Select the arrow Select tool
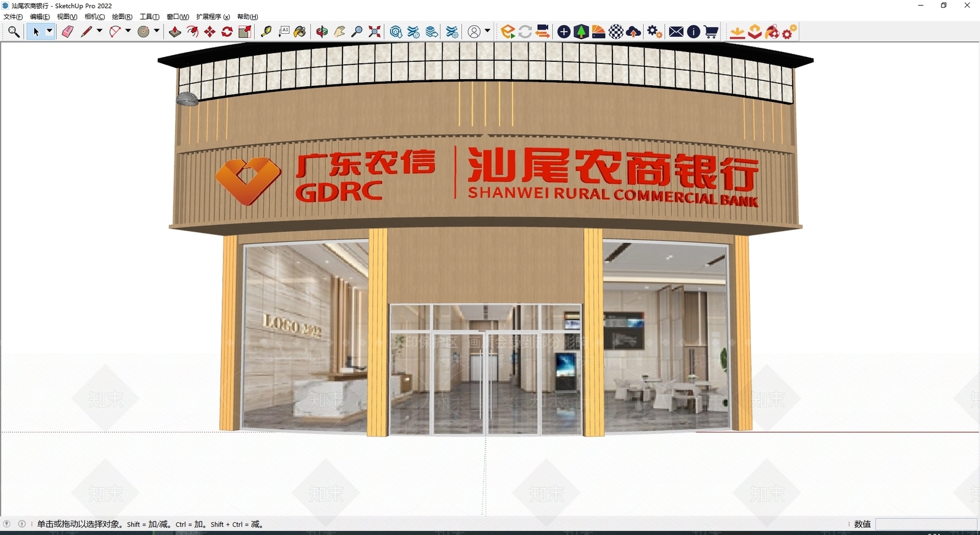Image resolution: width=980 pixels, height=535 pixels. [36, 32]
